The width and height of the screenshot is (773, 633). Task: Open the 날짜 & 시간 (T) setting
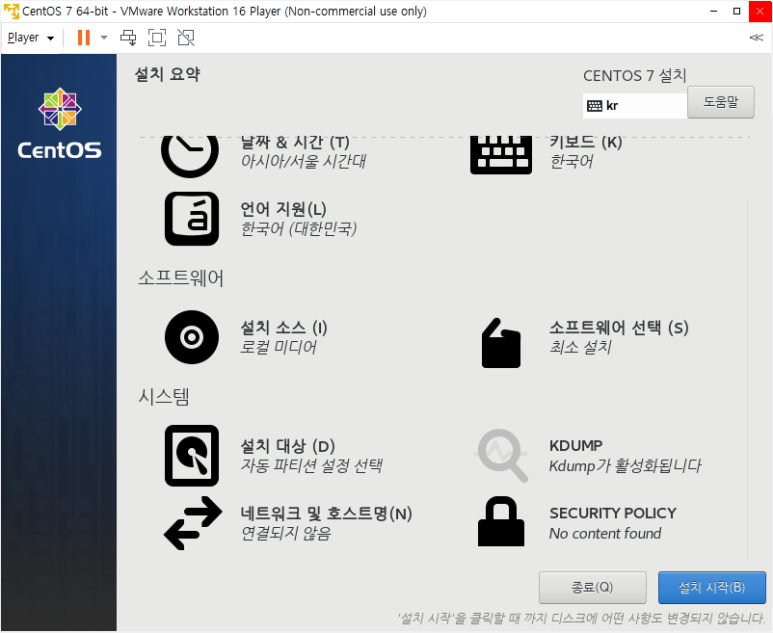295,142
